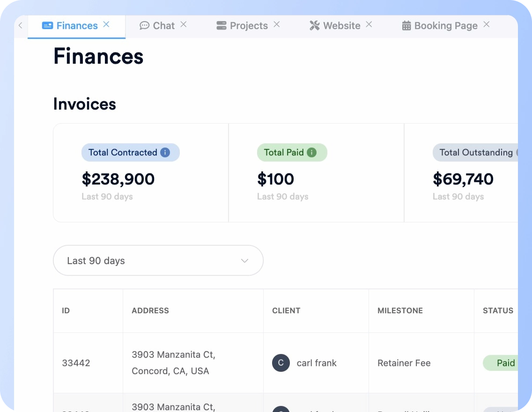Open the Last 90 days dropdown
The height and width of the screenshot is (412, 532).
point(158,261)
